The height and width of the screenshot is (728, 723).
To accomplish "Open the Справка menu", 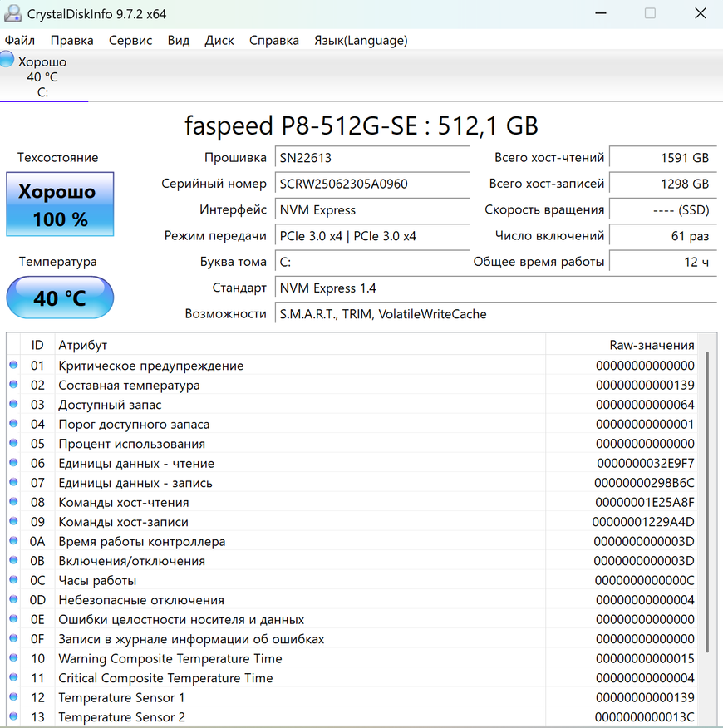I will [274, 40].
